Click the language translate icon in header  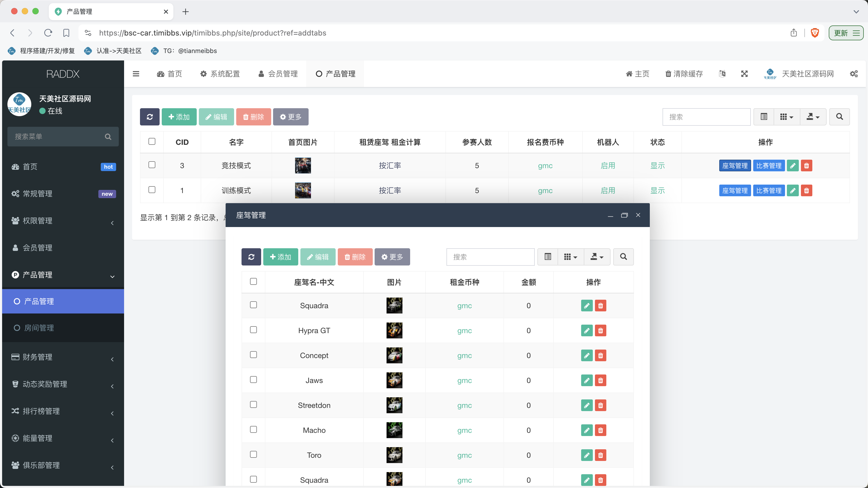click(x=722, y=74)
